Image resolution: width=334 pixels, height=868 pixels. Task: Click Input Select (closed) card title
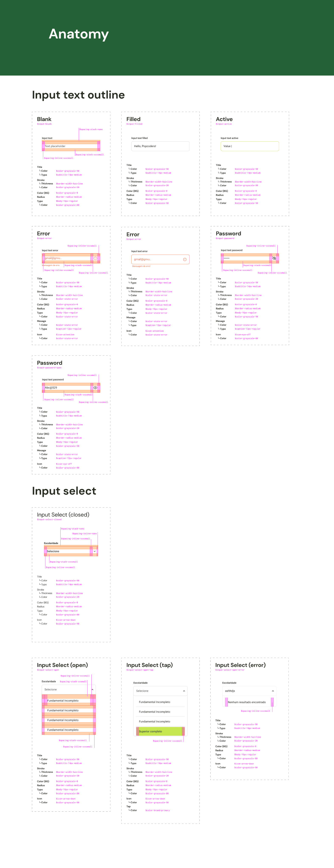coord(63,515)
